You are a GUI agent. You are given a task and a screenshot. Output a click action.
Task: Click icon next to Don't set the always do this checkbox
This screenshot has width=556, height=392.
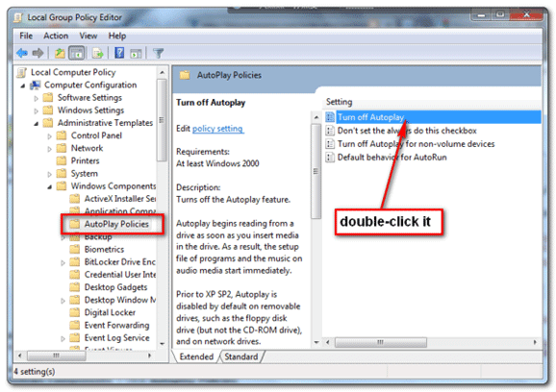point(330,131)
